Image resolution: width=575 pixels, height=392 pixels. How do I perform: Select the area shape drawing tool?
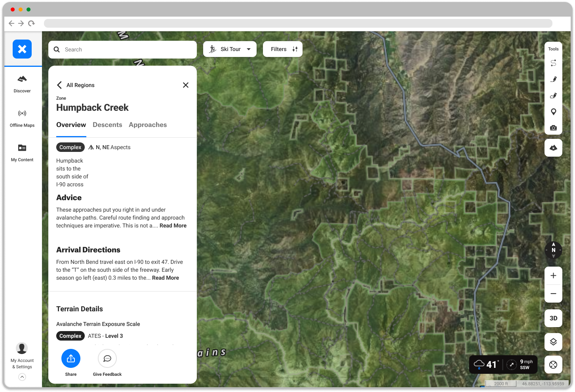tap(554, 95)
